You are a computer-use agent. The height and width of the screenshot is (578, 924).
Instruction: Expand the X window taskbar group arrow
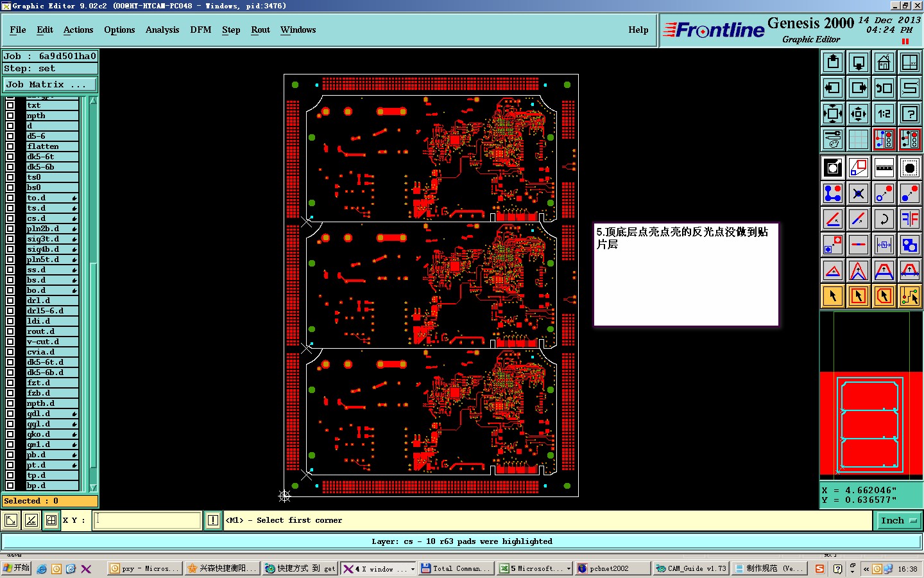(x=412, y=569)
